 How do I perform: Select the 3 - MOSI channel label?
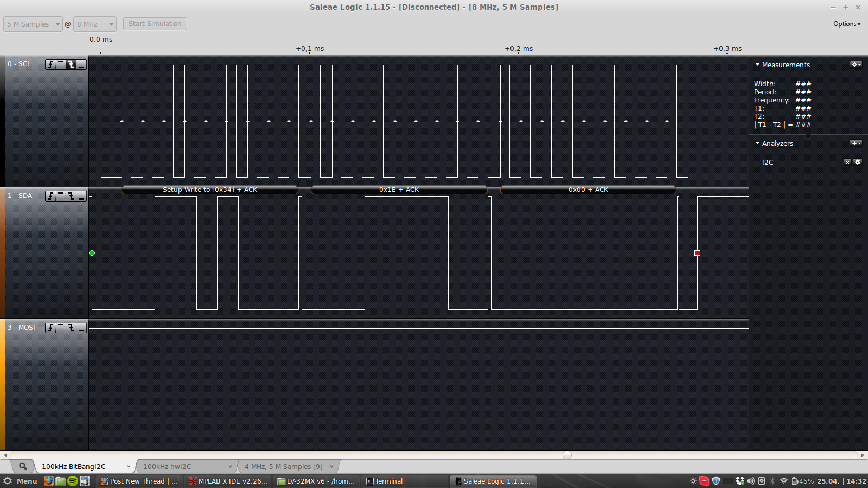(x=21, y=328)
